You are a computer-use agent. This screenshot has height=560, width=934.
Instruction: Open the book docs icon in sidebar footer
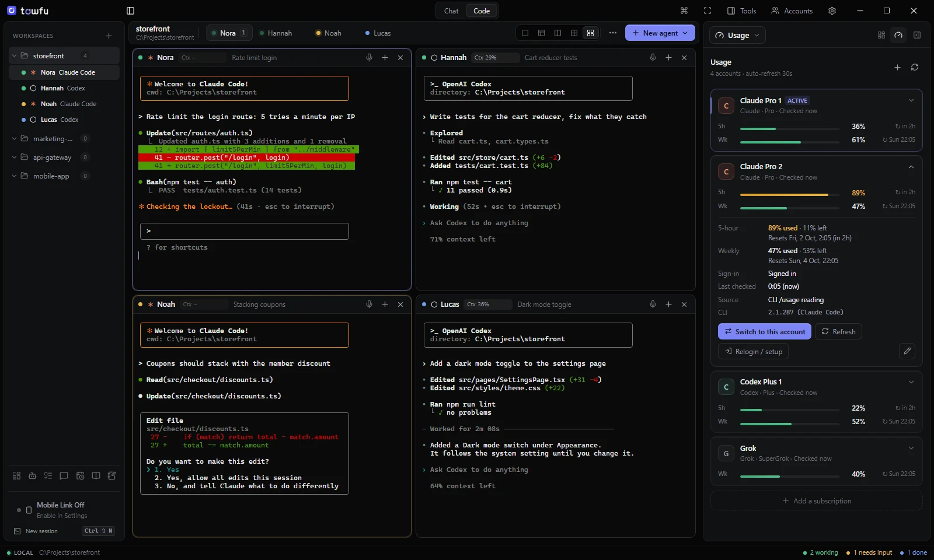click(96, 475)
